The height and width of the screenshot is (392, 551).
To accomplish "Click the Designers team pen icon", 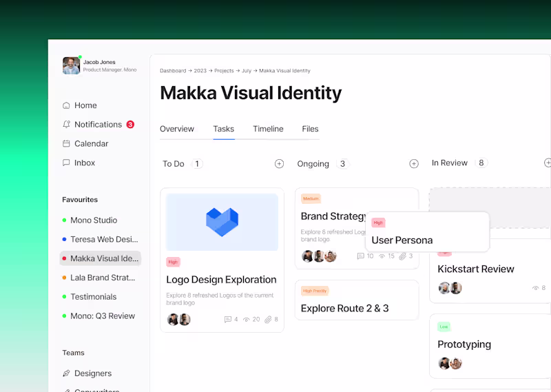I will coord(66,373).
